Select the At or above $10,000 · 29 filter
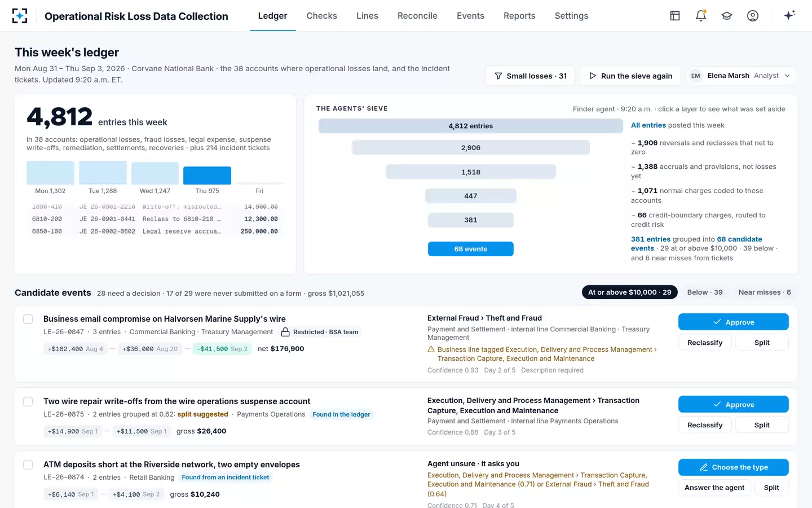 [x=629, y=292]
